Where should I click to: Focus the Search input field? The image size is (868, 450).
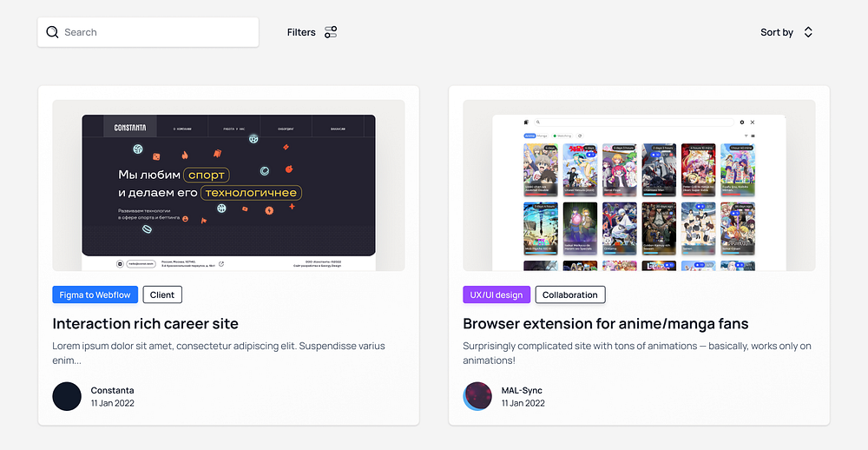(148, 32)
